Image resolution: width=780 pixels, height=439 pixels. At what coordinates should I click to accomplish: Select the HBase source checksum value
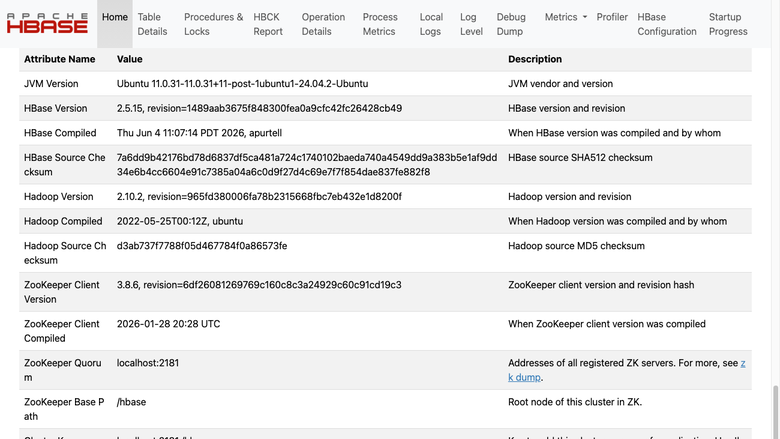pos(307,165)
